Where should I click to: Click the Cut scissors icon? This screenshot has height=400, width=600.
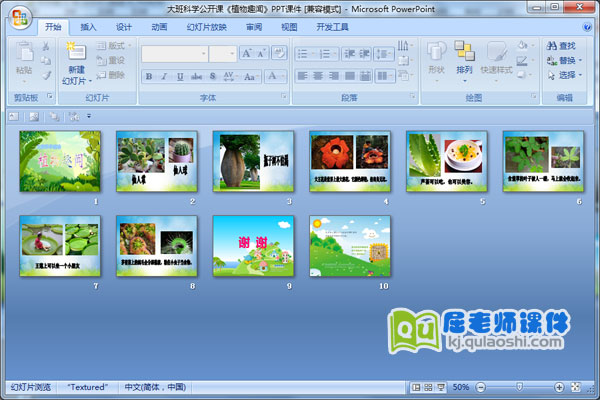[x=46, y=46]
